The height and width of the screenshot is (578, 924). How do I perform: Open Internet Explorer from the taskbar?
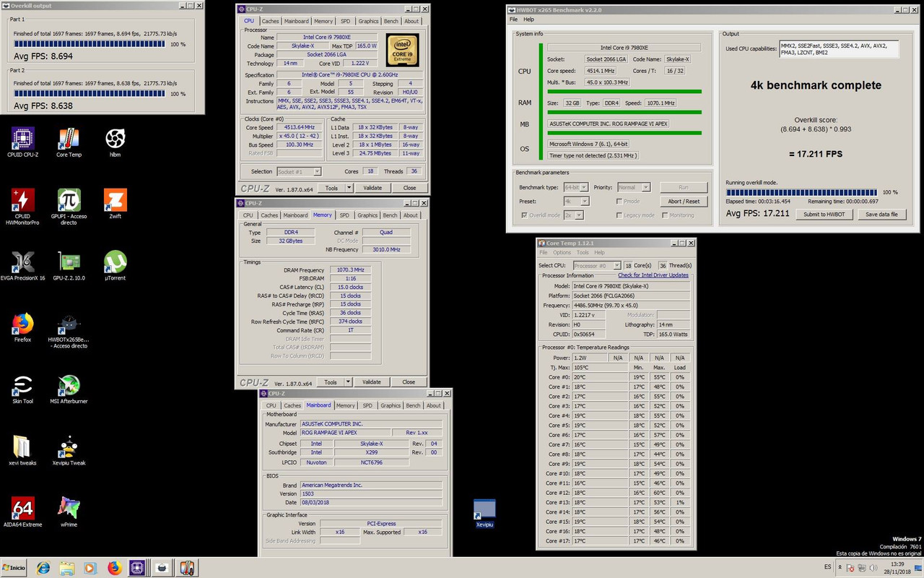click(x=43, y=568)
